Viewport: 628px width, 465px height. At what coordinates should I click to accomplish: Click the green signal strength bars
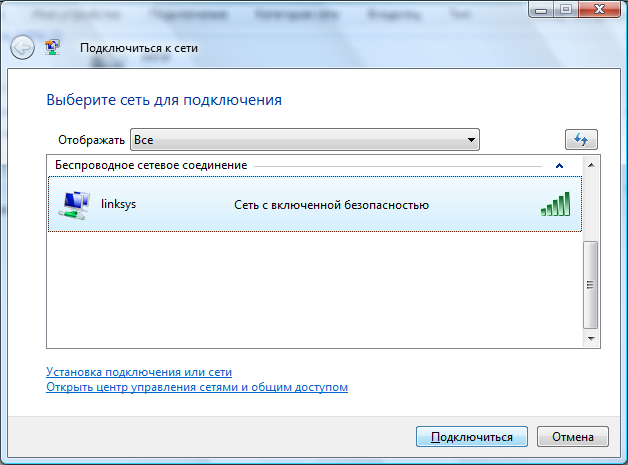pos(555,204)
